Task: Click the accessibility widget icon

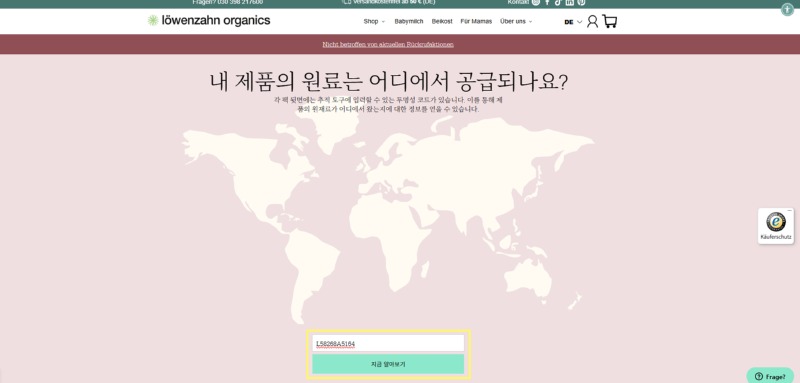Action: pyautogui.click(x=787, y=9)
